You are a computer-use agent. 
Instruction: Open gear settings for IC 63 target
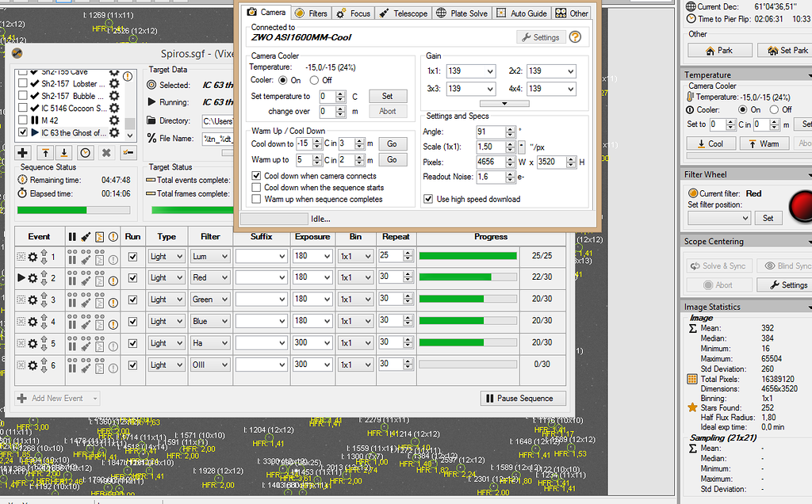pos(116,132)
